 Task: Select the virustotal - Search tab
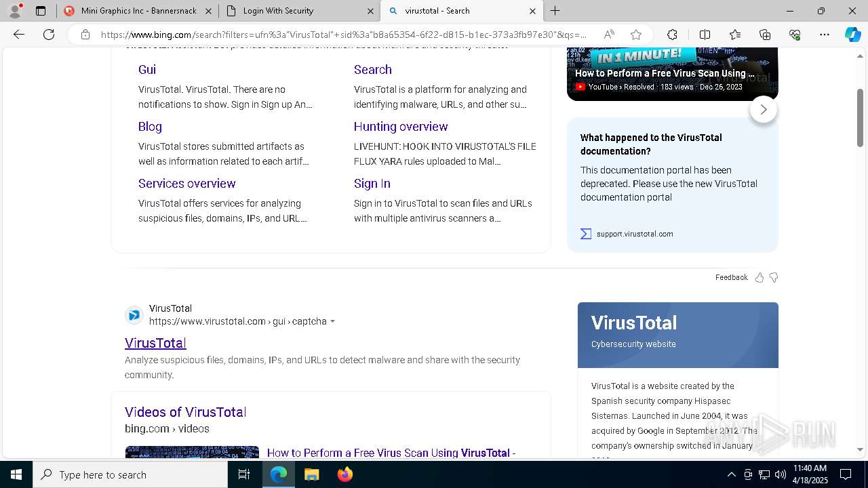point(462,11)
